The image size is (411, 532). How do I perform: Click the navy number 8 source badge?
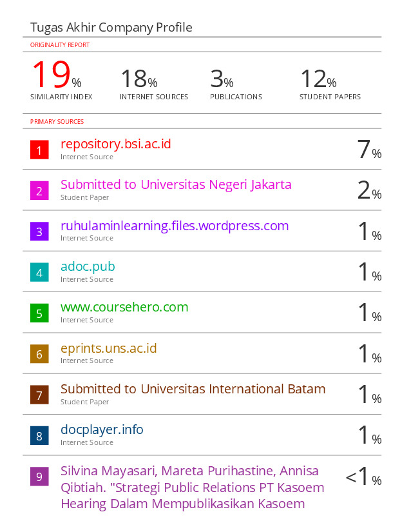pos(39,436)
